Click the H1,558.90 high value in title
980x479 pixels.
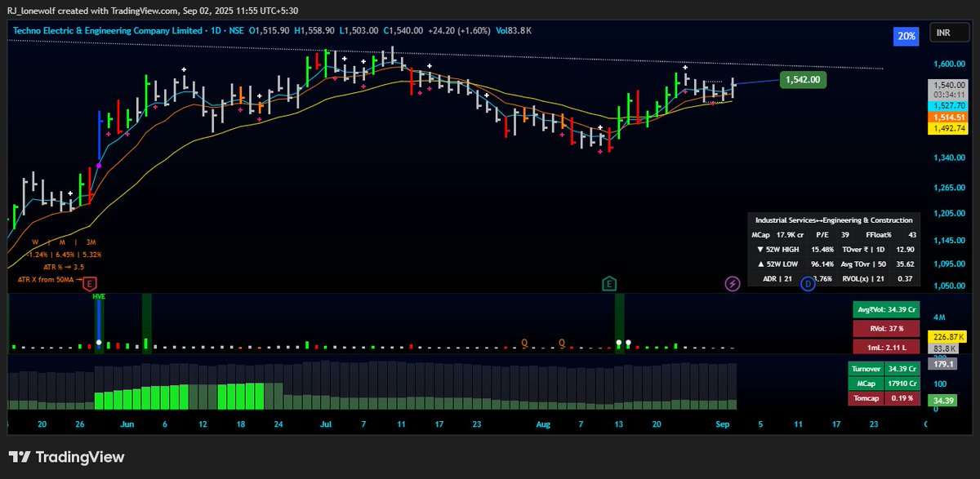pos(315,30)
